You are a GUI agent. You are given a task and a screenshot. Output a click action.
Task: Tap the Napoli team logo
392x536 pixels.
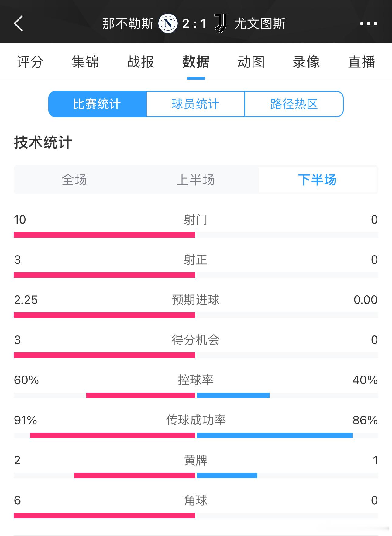tap(168, 23)
